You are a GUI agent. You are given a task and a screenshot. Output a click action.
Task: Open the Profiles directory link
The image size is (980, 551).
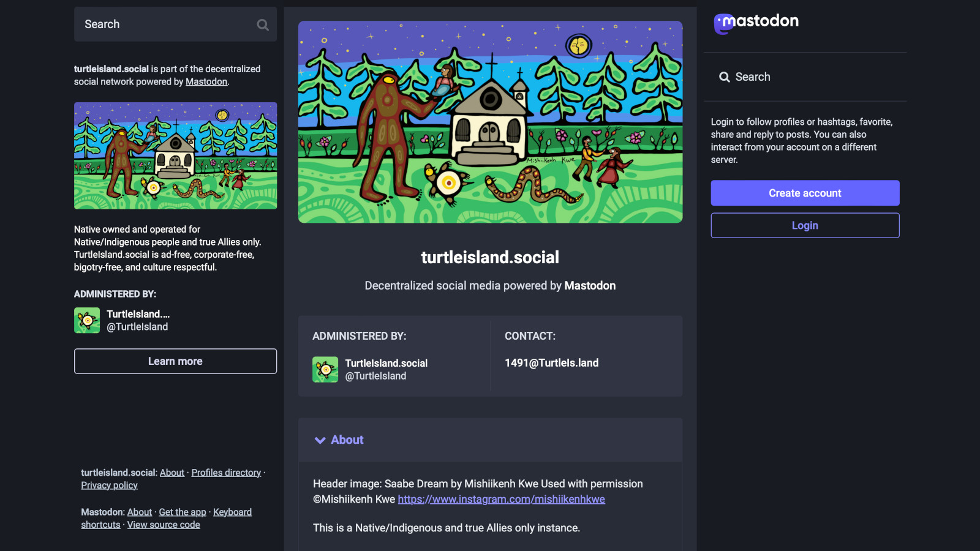pos(226,473)
